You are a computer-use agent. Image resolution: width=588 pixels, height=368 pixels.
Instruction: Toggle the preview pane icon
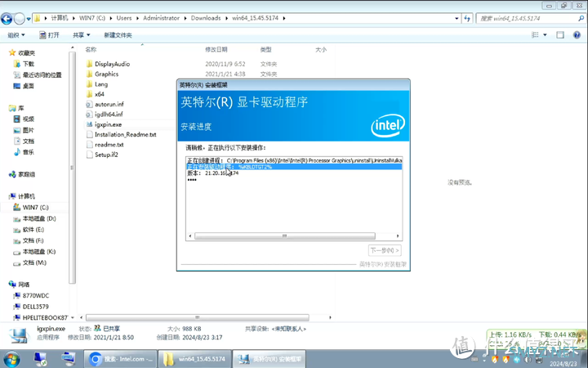pos(560,35)
